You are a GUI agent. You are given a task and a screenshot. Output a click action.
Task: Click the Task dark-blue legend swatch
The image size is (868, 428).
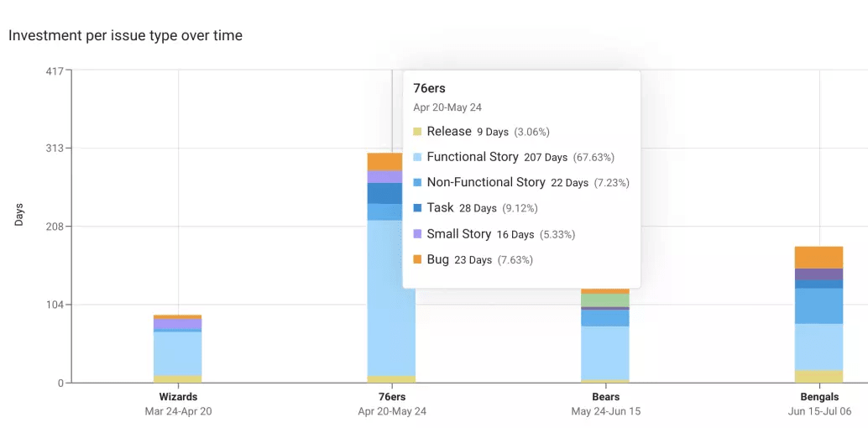[417, 208]
